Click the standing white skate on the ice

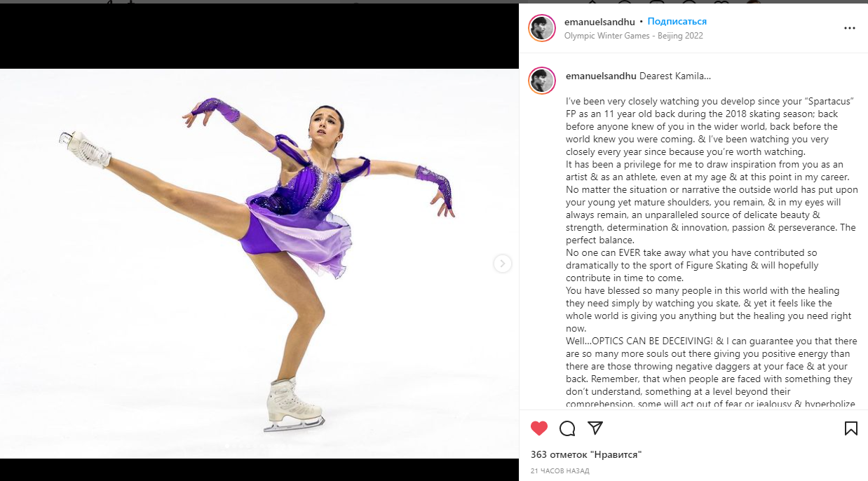[293, 405]
